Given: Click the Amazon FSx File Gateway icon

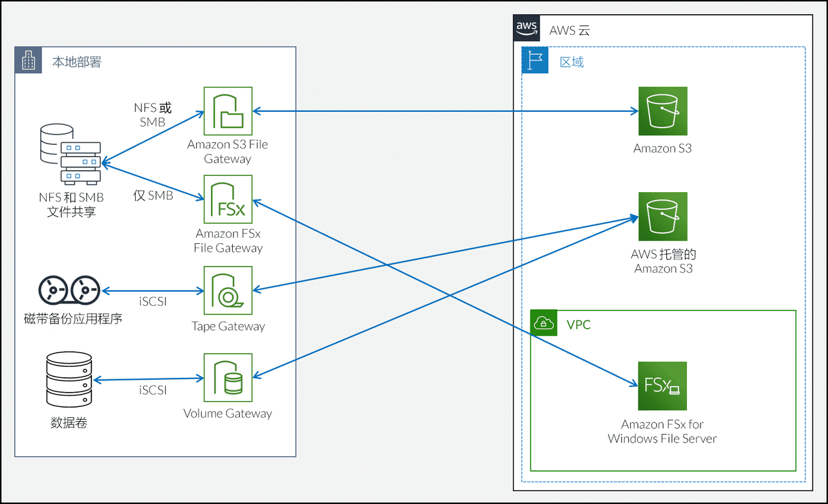Looking at the screenshot, I should point(228,199).
